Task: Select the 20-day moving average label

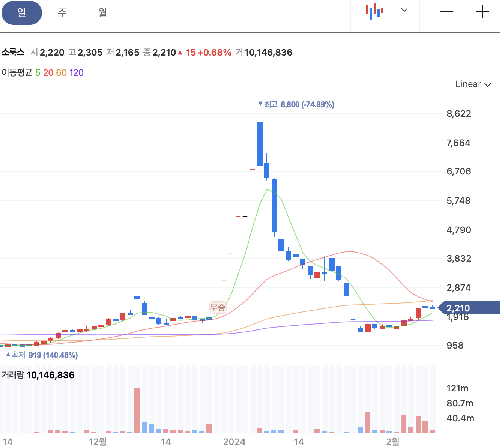Action: pyautogui.click(x=48, y=73)
